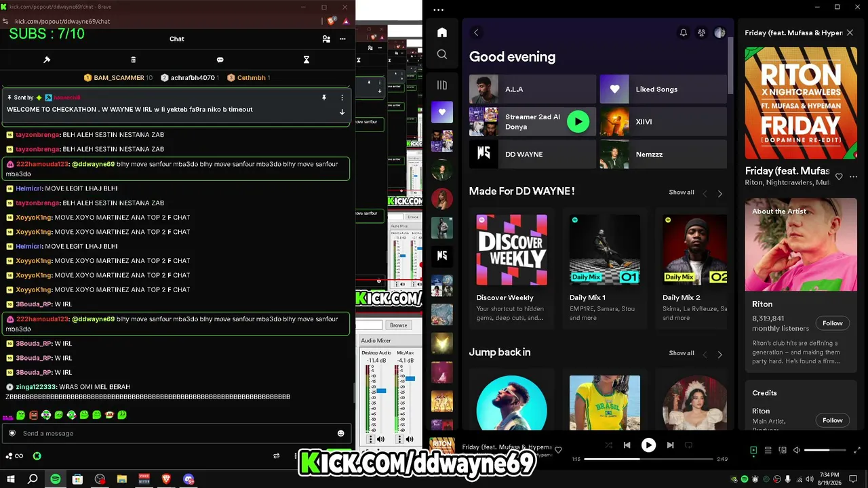Open XIIVI shortcut tile
This screenshot has width=868, height=488.
pyautogui.click(x=663, y=121)
